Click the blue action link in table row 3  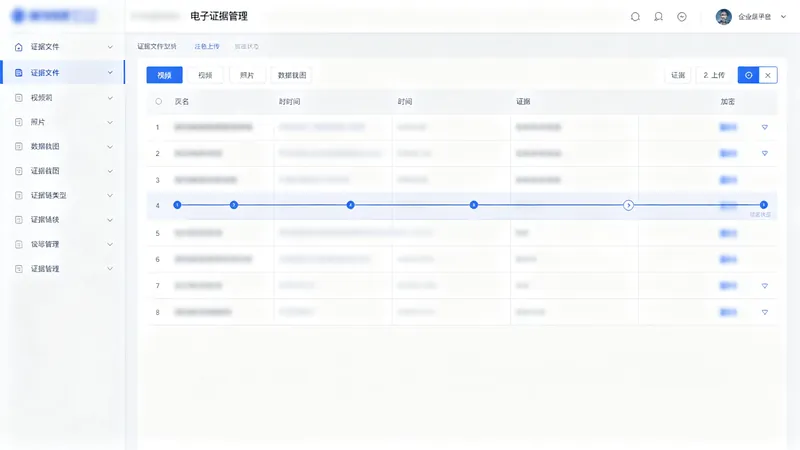[x=728, y=180]
